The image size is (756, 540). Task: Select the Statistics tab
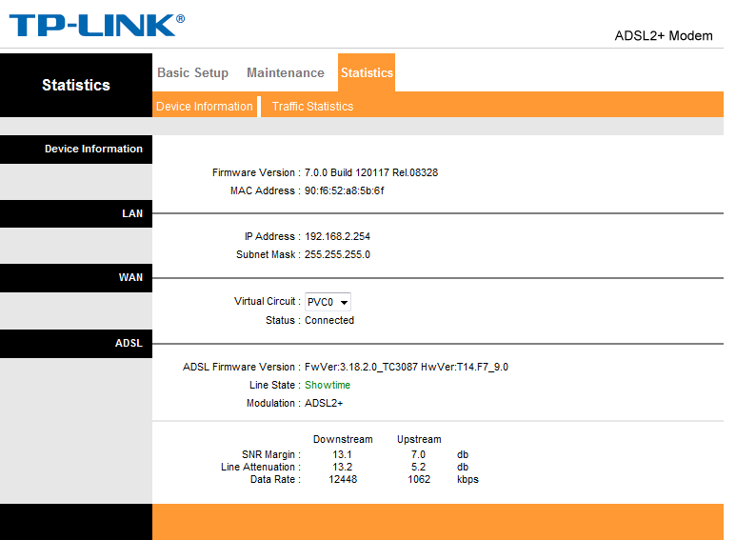367,72
